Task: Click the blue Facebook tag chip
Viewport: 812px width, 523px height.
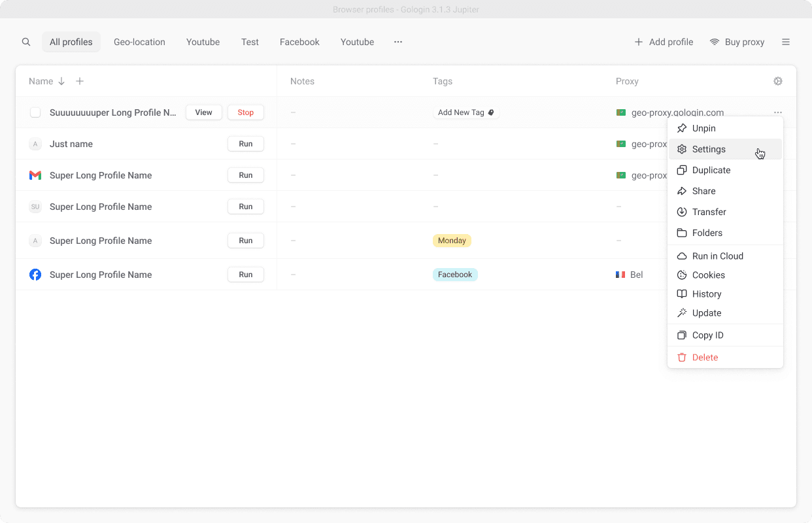Action: [455, 275]
